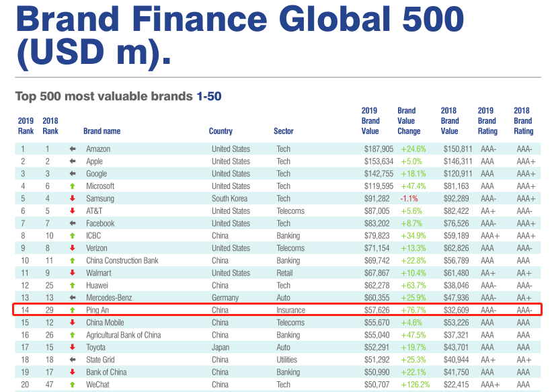The image size is (554, 392).
Task: Click the gray arrow next to State Grid
Action: pos(73,360)
